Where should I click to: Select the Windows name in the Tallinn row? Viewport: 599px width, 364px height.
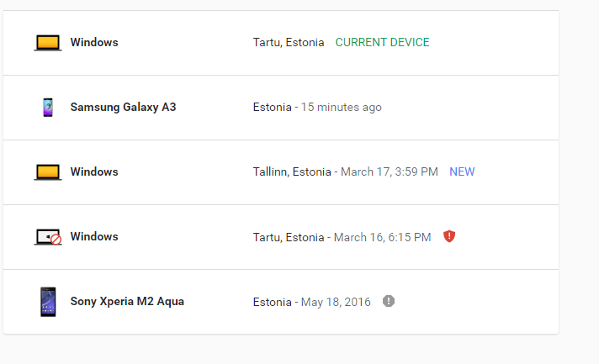click(x=94, y=171)
